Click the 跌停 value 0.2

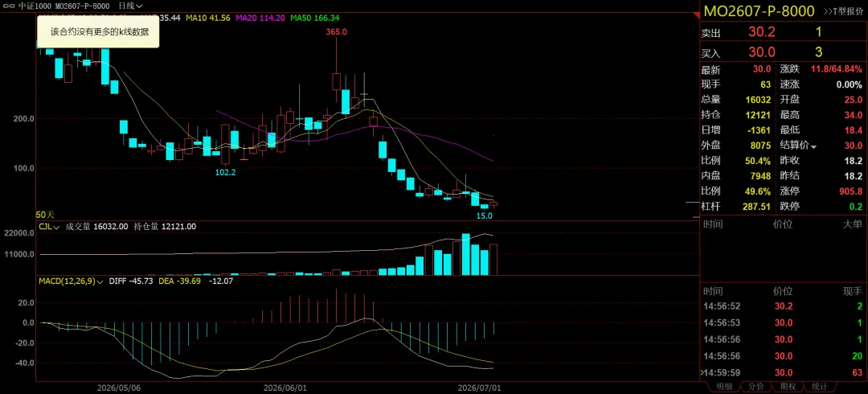[x=857, y=207]
